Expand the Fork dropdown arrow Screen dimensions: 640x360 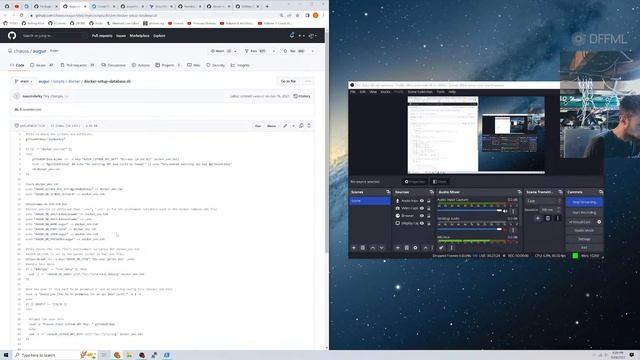[x=273, y=51]
